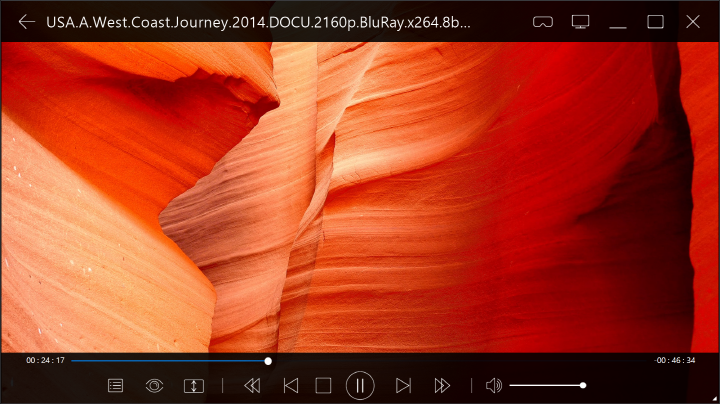Click the seek bar progress handle
720x404 pixels.
[x=268, y=360]
